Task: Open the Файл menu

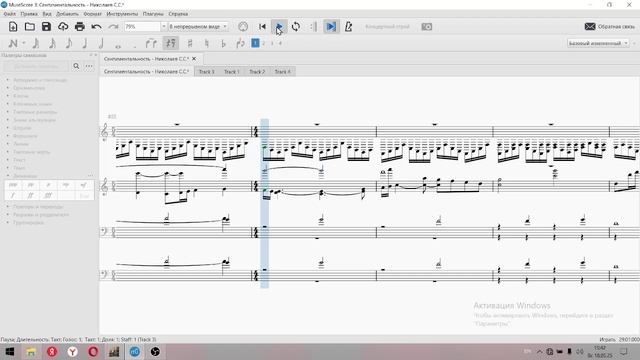Action: 9,14
